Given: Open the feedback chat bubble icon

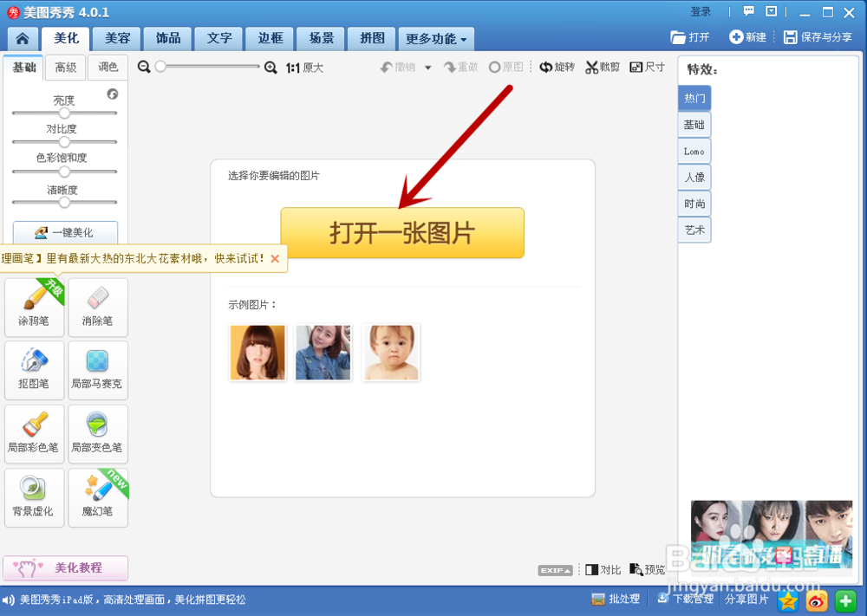Looking at the screenshot, I should point(749,11).
